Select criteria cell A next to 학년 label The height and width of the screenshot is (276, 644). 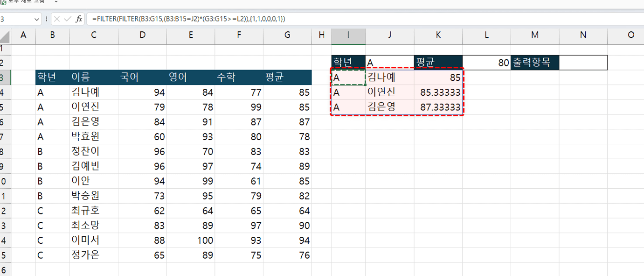coord(390,63)
